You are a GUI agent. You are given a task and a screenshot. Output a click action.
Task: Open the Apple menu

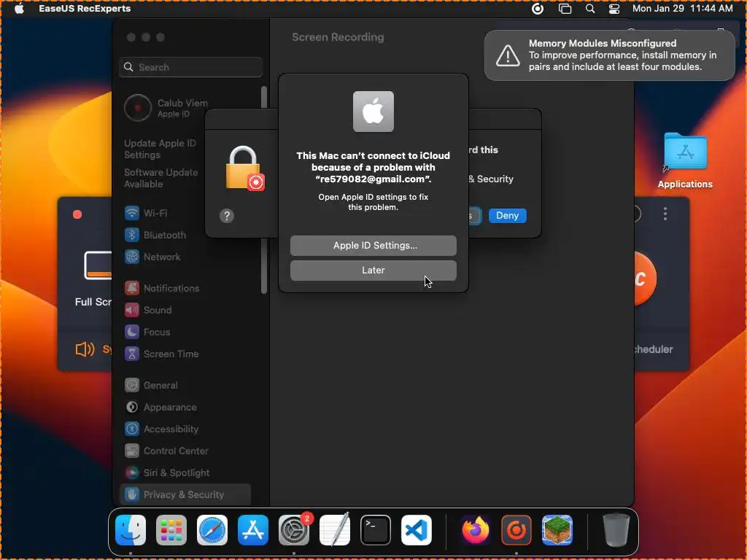pos(19,9)
